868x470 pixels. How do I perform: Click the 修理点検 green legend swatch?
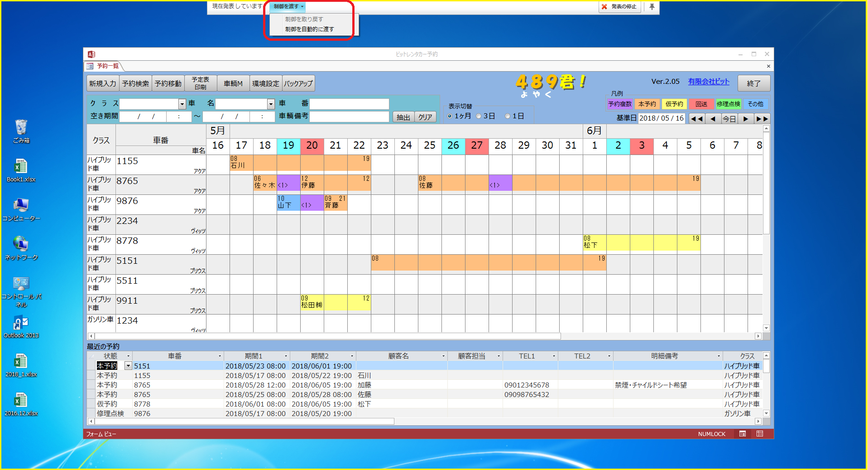[x=729, y=104]
